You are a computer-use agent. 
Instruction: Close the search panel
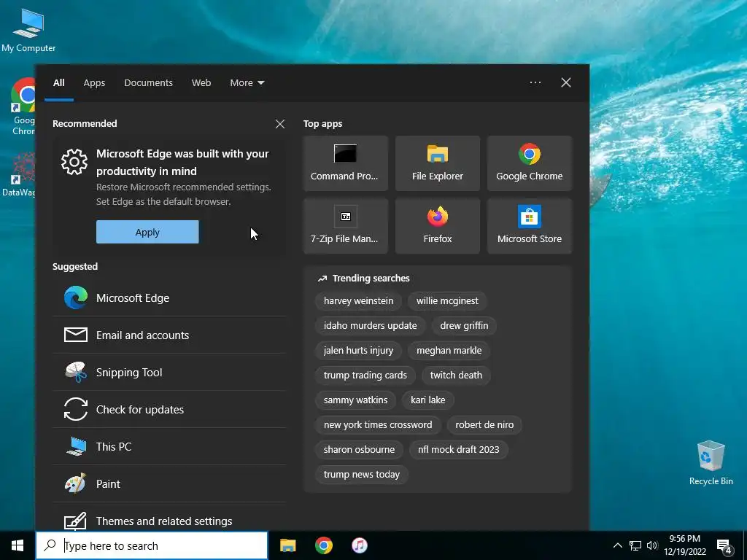click(x=566, y=82)
